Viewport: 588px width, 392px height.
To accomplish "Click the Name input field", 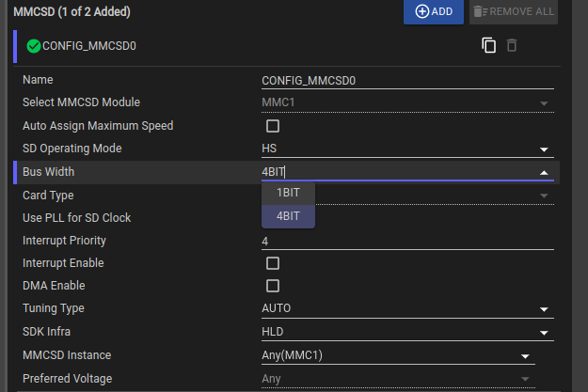I will pyautogui.click(x=406, y=80).
